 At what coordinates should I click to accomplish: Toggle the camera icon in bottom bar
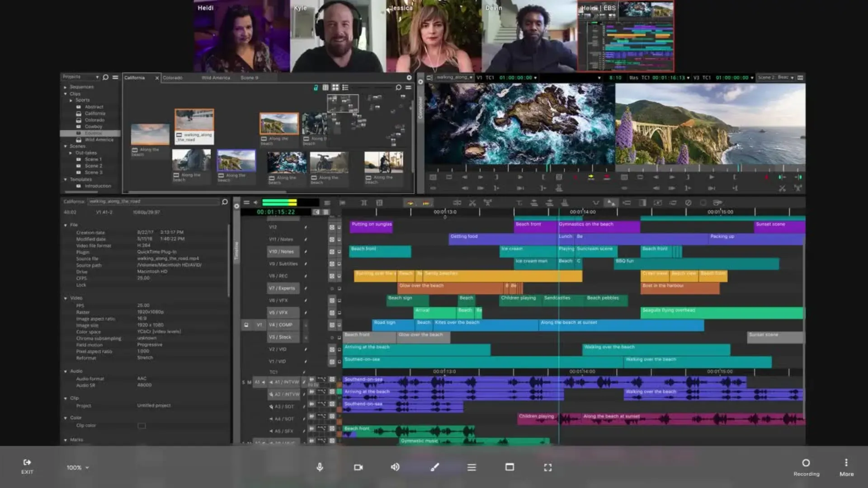click(x=358, y=467)
